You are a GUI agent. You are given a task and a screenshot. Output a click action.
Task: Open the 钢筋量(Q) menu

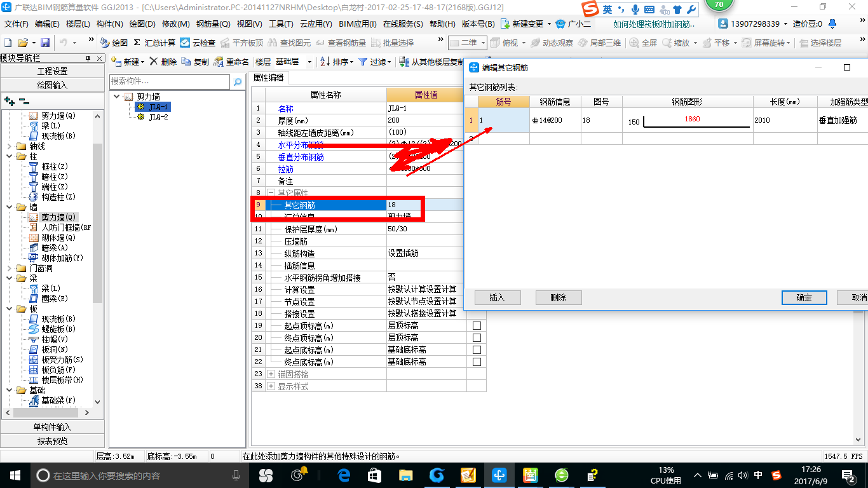click(x=213, y=24)
